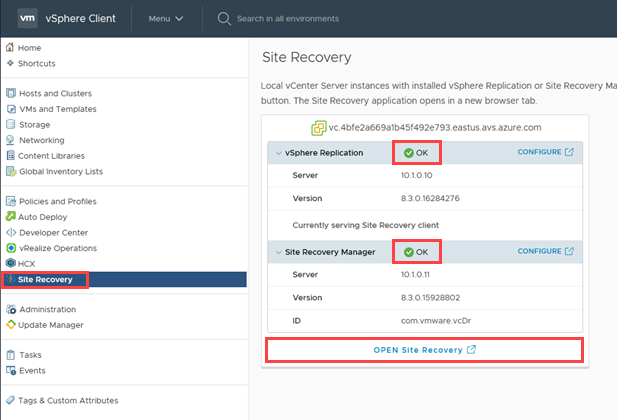617x420 pixels.
Task: Click the Update Manager icon
Action: 11,325
